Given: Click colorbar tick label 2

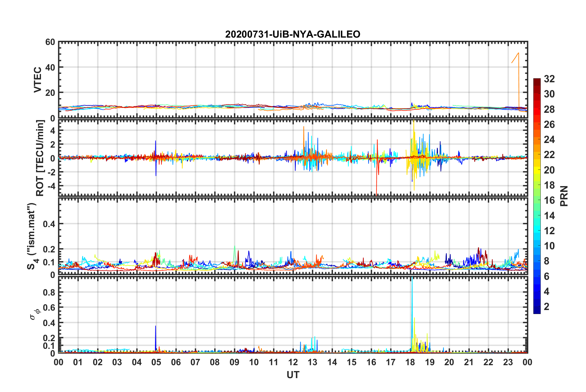Looking at the screenshot, I should click(x=547, y=306).
